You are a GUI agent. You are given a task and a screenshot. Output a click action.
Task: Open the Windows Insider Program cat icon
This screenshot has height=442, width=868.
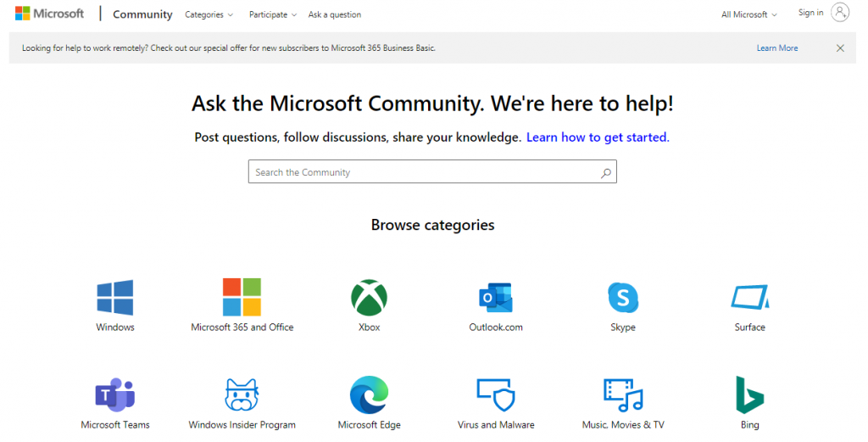tap(242, 394)
